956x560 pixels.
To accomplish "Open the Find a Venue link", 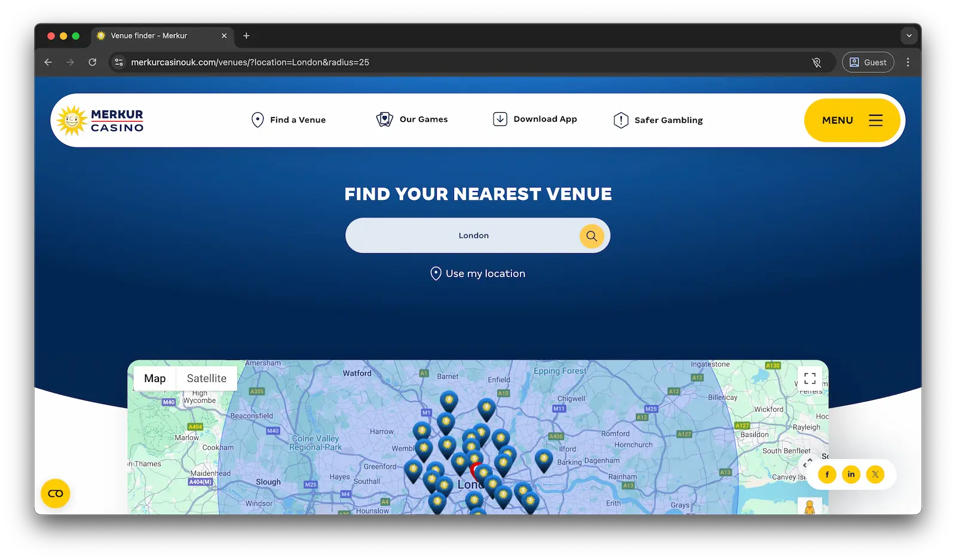I will tap(289, 120).
